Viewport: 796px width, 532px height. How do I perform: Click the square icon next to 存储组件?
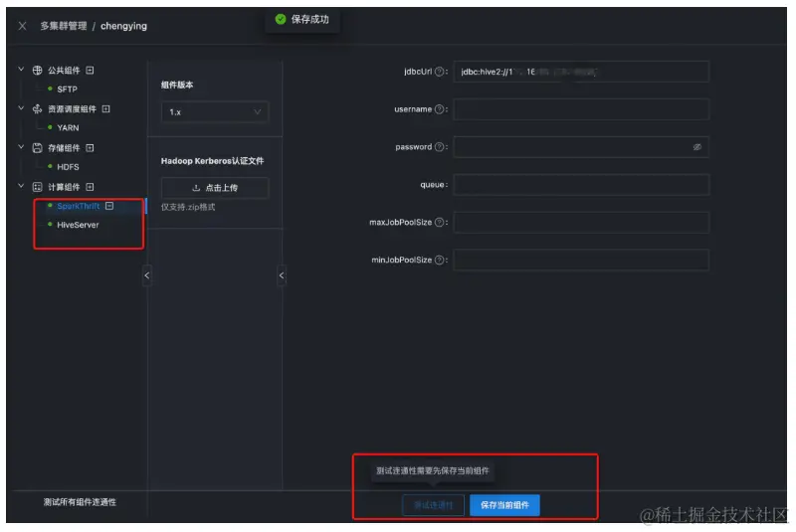[90, 148]
